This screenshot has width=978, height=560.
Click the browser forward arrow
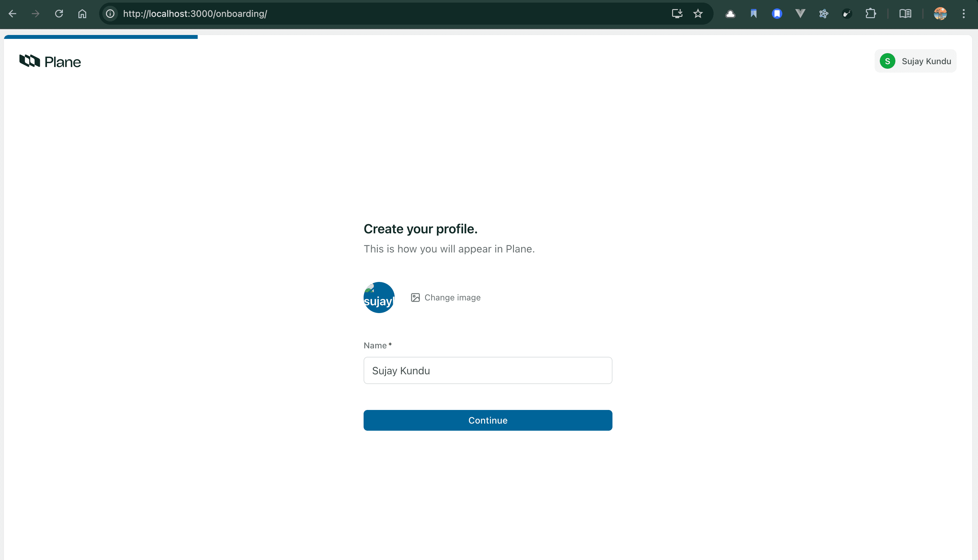point(35,14)
